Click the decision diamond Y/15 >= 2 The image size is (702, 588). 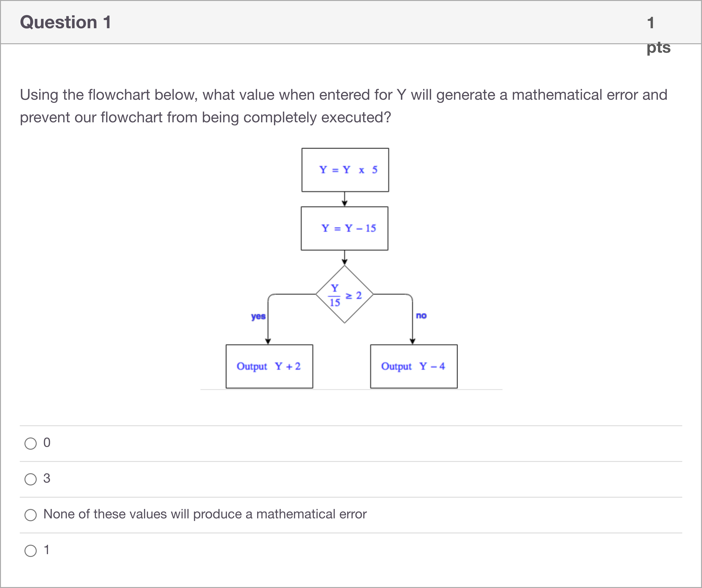pyautogui.click(x=344, y=295)
